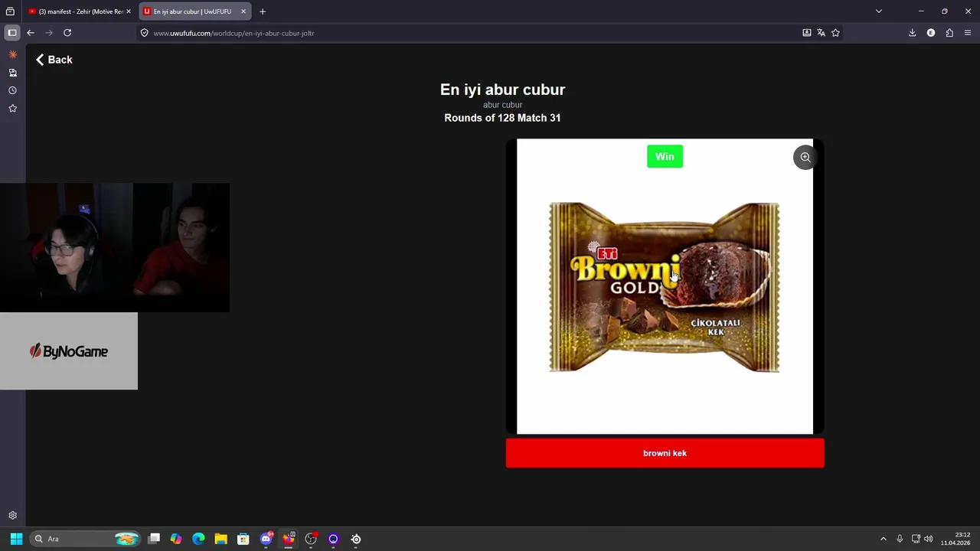The width and height of the screenshot is (980, 551).
Task: Select the En iyi abur cubur tab
Action: 191,11
